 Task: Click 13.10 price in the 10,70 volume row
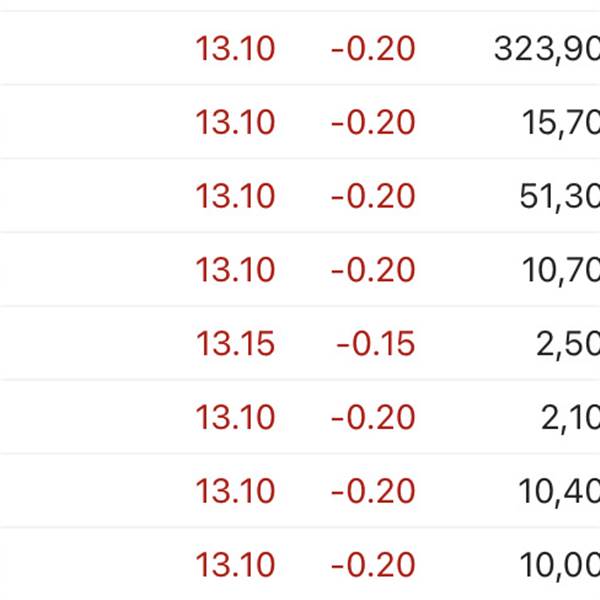[x=235, y=270]
